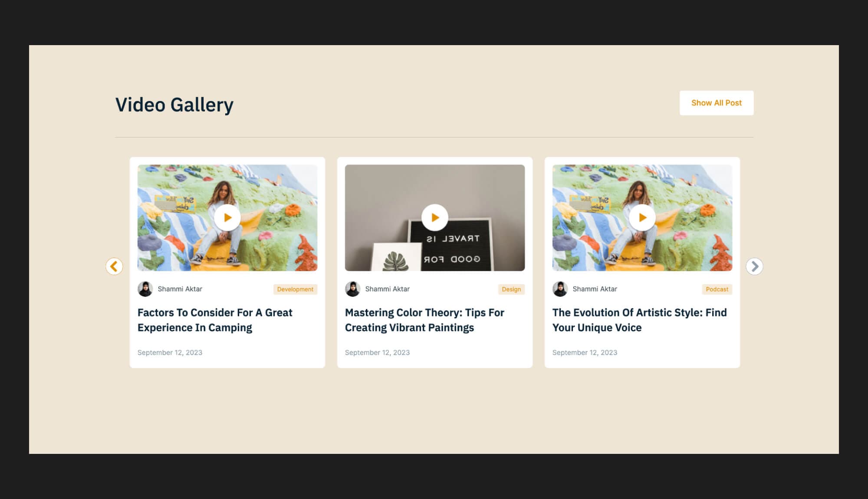The width and height of the screenshot is (868, 499).
Task: Click the 'Travel Is Good For' video thumbnail
Action: 434,217
